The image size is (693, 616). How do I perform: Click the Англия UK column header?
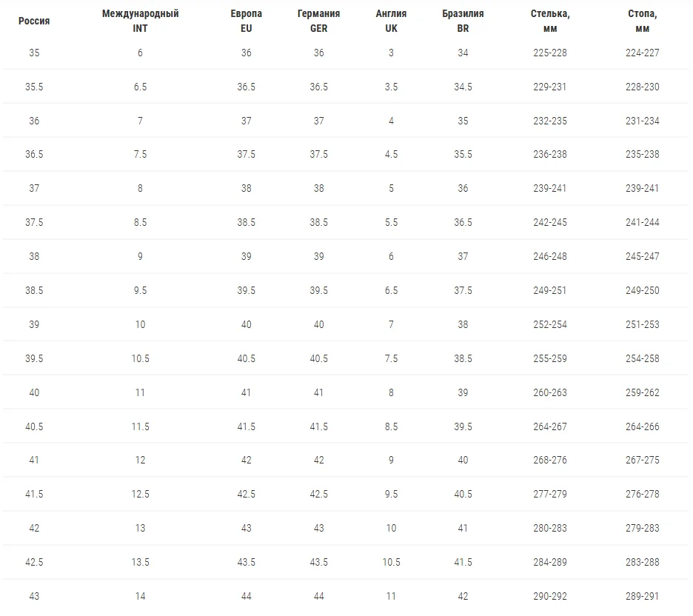point(391,21)
